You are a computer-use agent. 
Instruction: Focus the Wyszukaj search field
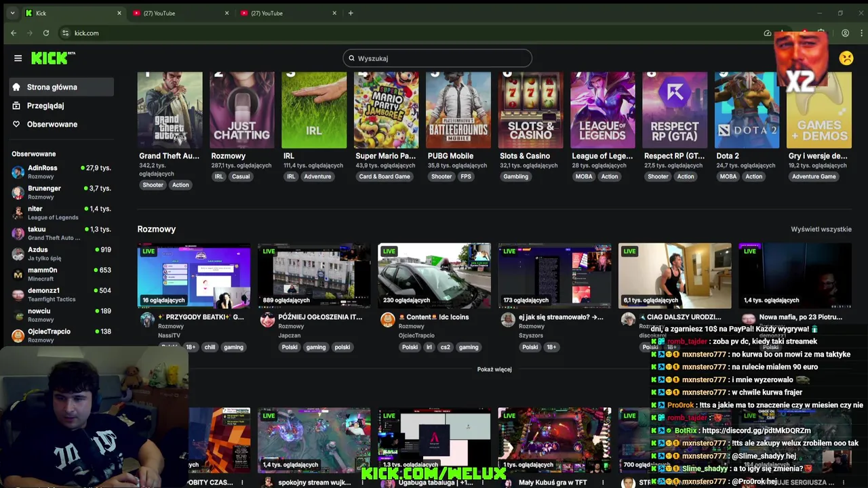pos(437,58)
